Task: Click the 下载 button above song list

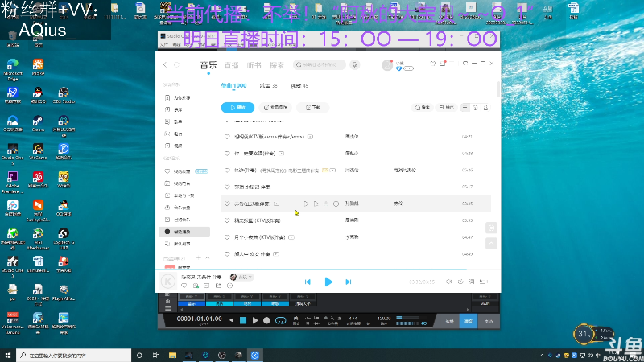Action: click(x=313, y=108)
